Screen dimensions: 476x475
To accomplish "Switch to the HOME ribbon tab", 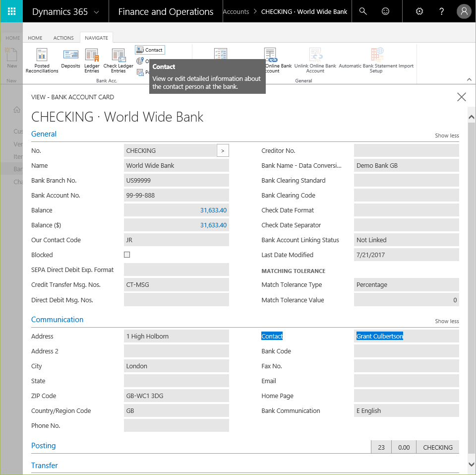I will click(x=35, y=38).
